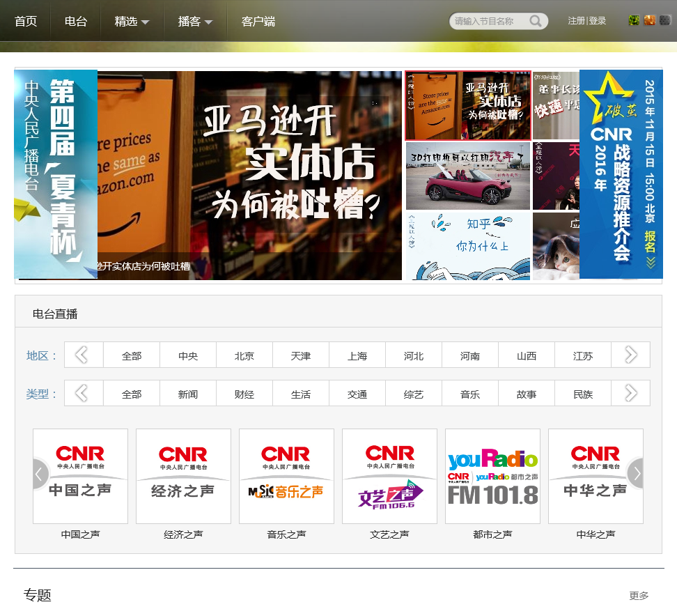
Task: Click the 中华之声 caption link
Action: pyautogui.click(x=596, y=534)
